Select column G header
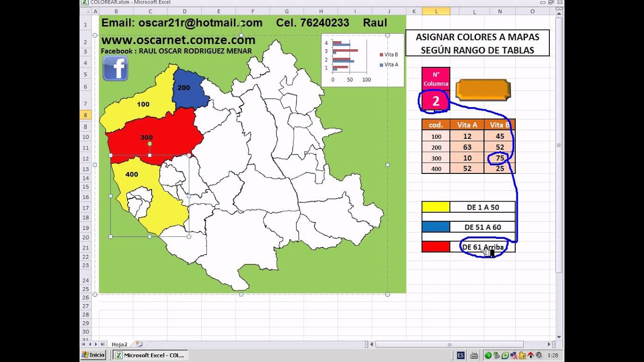This screenshot has width=644, height=362. coord(287,11)
